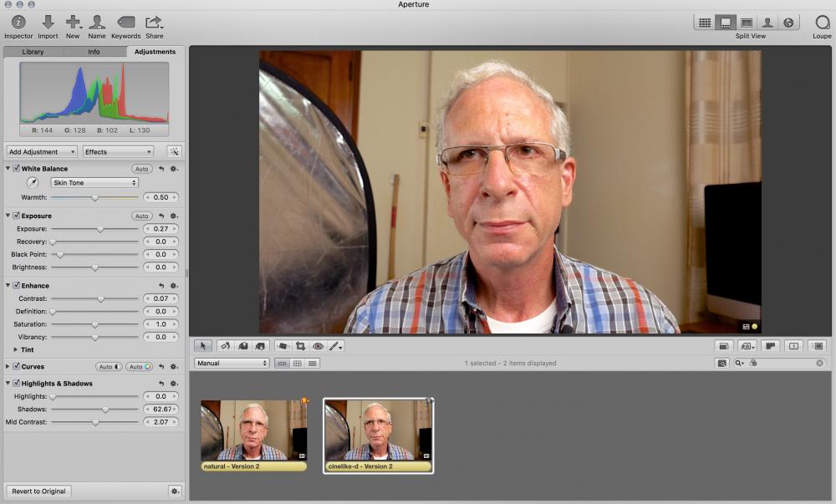Toggle the Highlights & Shadows checkbox

pyautogui.click(x=17, y=383)
